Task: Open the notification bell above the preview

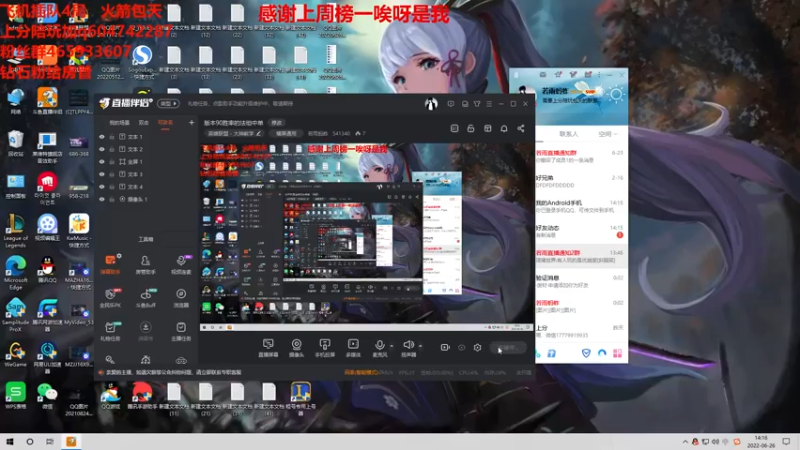Action: (504, 129)
